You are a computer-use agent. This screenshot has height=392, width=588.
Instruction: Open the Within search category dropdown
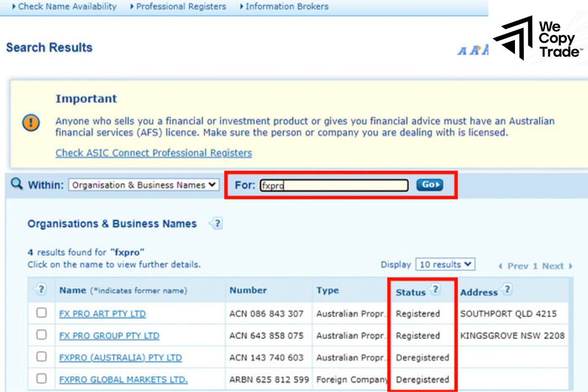(x=142, y=185)
